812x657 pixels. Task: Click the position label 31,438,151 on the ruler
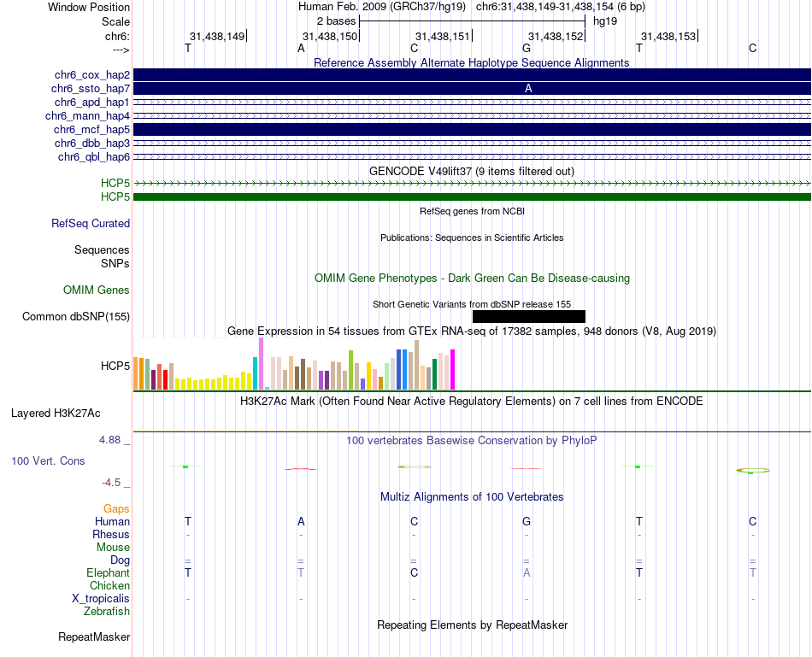[x=442, y=36]
